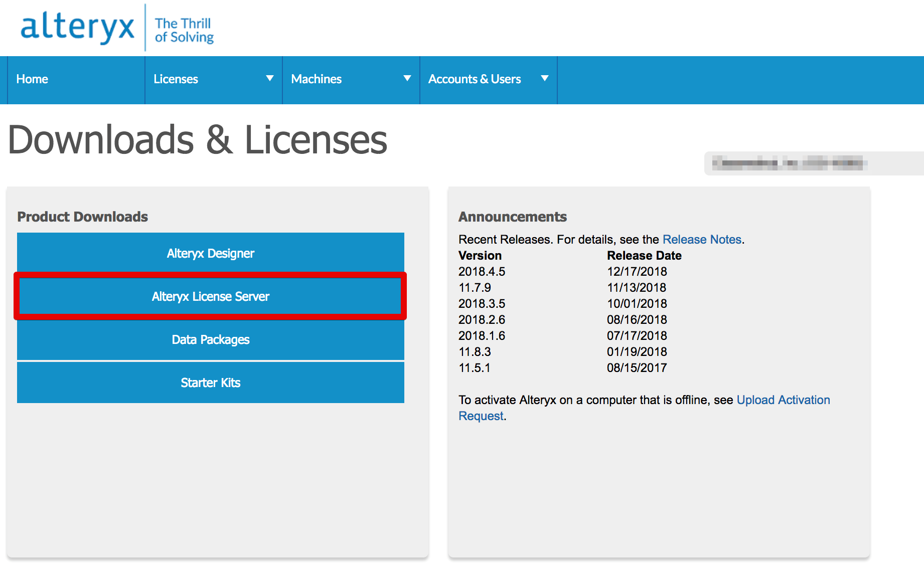924x566 pixels.
Task: Click the alteryx logo
Action: click(x=77, y=28)
